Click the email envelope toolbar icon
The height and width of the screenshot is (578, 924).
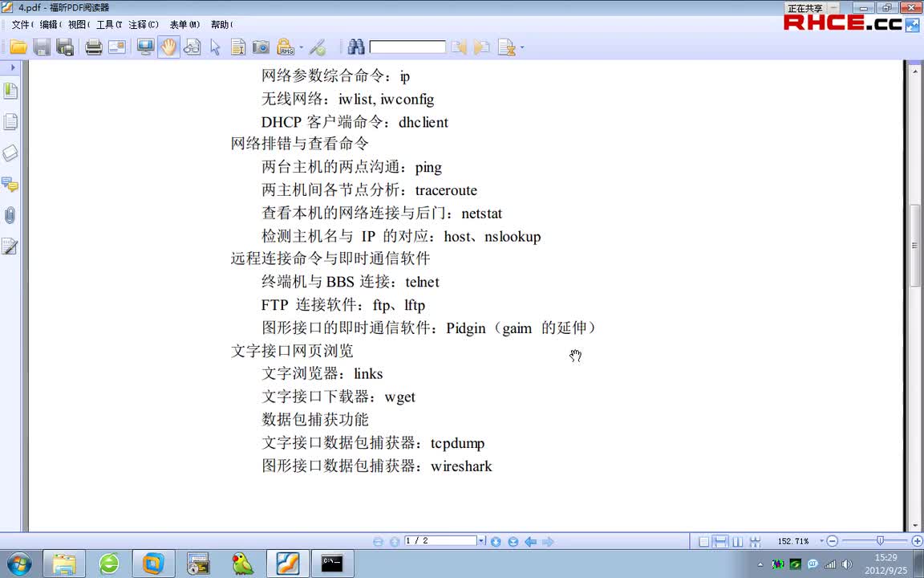pyautogui.click(x=116, y=47)
